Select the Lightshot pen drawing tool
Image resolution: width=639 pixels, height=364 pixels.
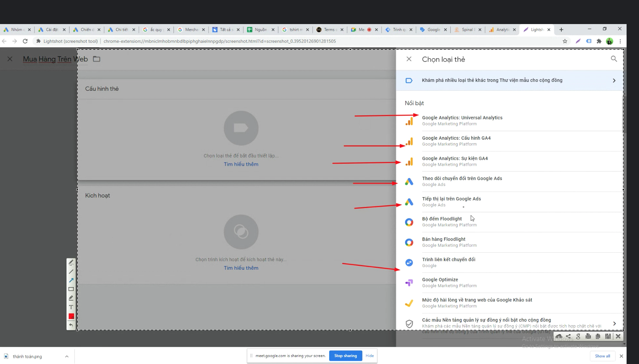coord(71,263)
